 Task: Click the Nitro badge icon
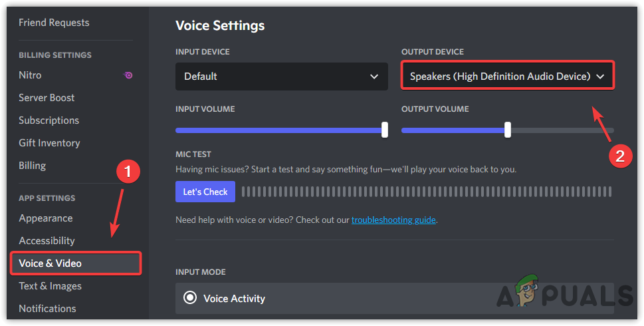pos(128,75)
